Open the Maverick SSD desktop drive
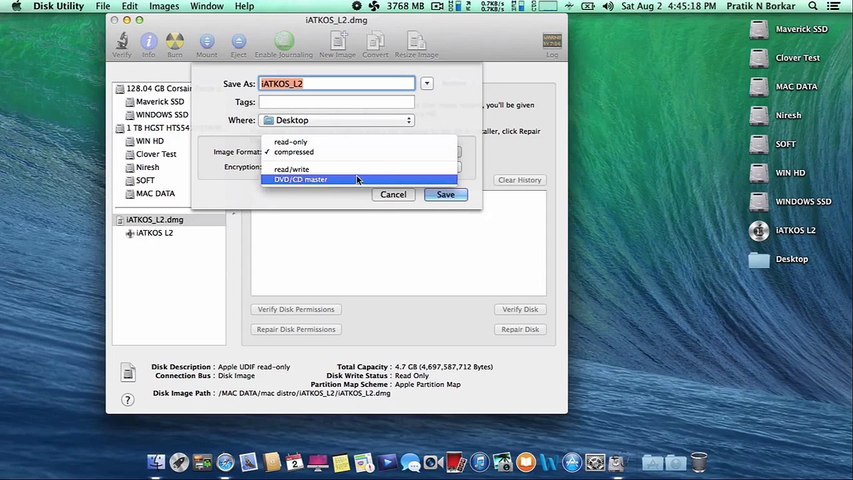The image size is (853, 480). [x=759, y=30]
